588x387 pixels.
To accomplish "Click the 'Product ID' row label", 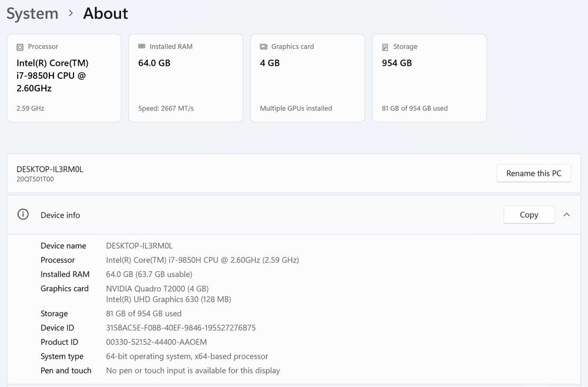I will 59,342.
